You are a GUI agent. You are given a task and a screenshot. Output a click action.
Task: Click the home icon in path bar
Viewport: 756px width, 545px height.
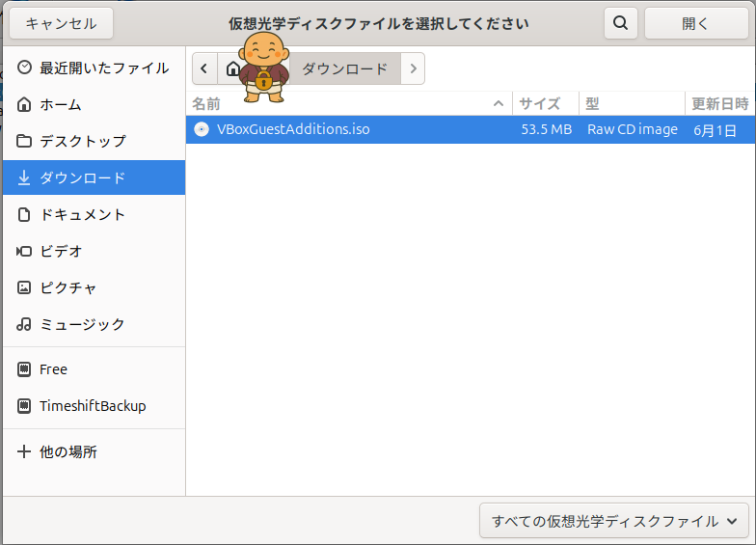[232, 68]
